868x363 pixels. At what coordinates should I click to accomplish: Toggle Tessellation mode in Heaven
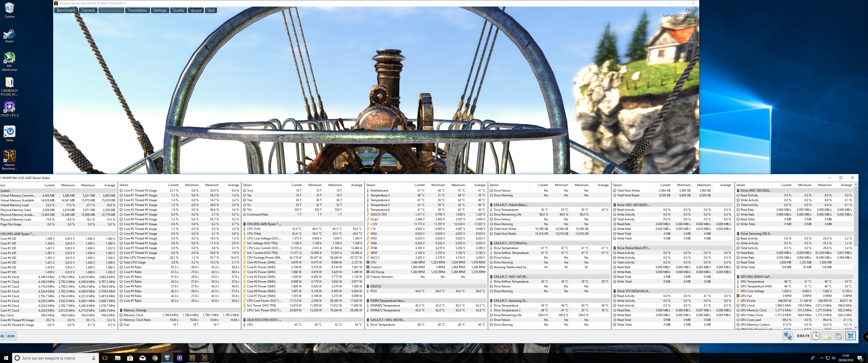tap(137, 10)
